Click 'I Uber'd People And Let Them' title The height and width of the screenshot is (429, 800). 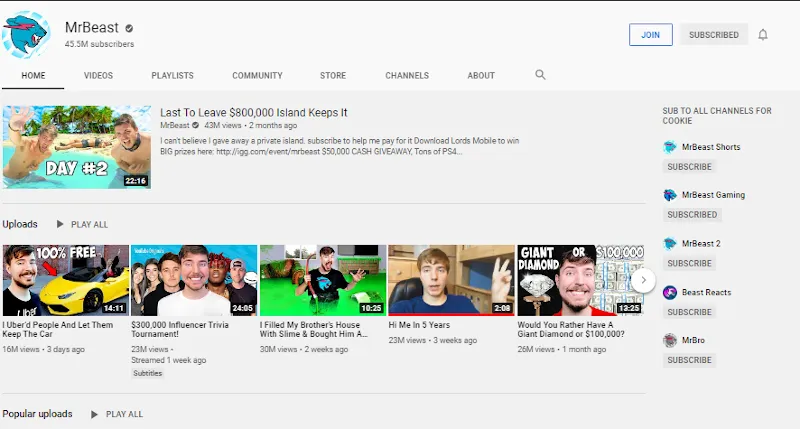tap(58, 330)
